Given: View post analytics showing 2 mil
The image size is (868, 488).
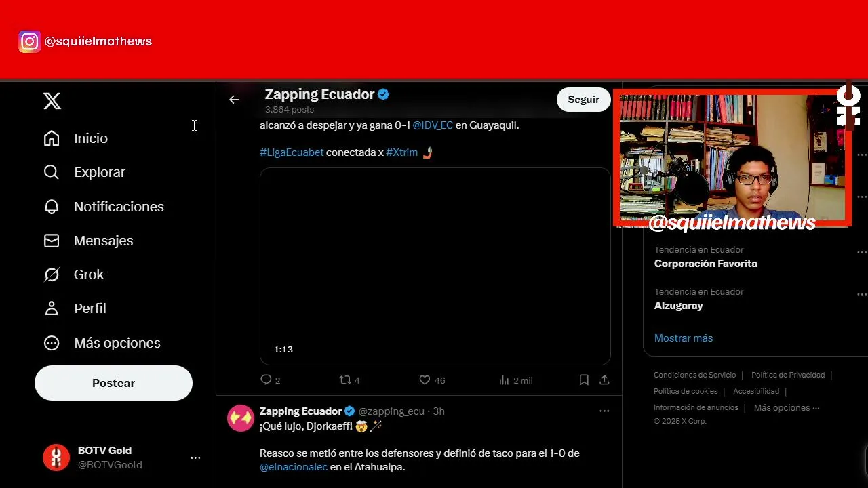Looking at the screenshot, I should [515, 380].
